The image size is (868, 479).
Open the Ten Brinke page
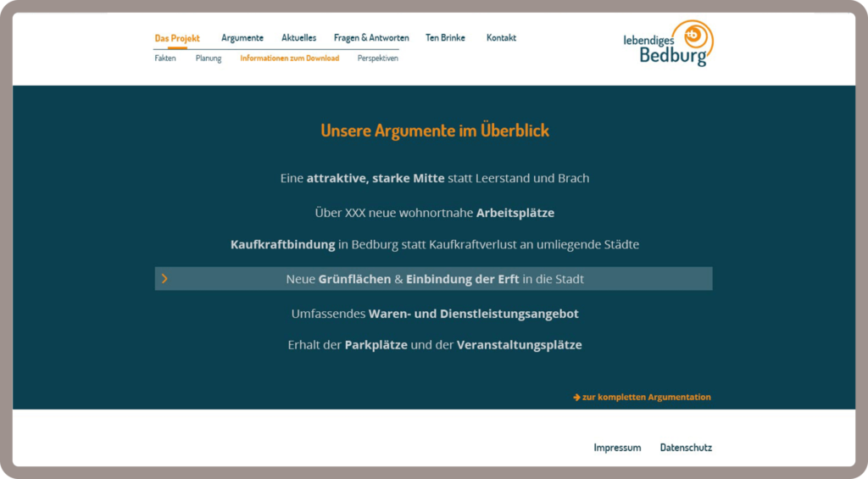point(445,37)
